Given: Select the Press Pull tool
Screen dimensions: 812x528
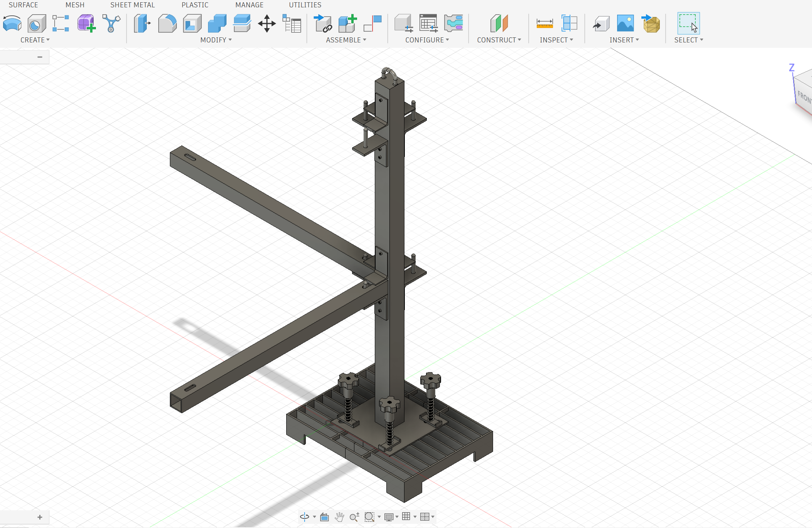Looking at the screenshot, I should [x=142, y=24].
